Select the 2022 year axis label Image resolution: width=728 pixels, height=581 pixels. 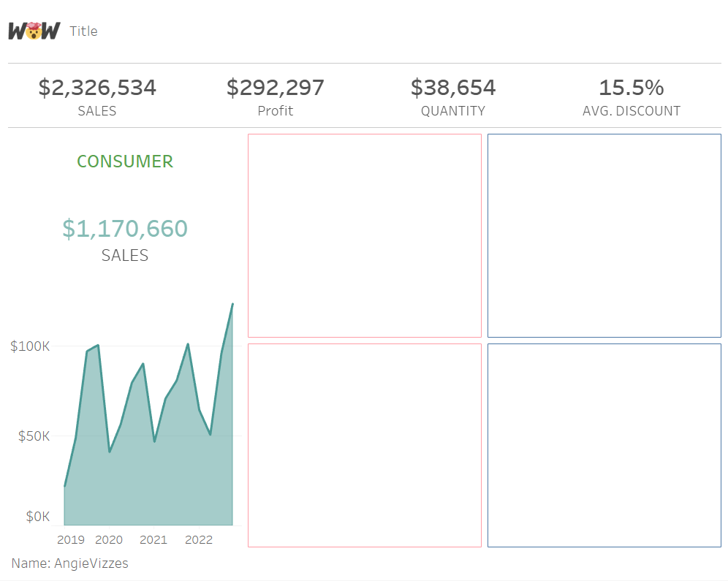pos(199,540)
